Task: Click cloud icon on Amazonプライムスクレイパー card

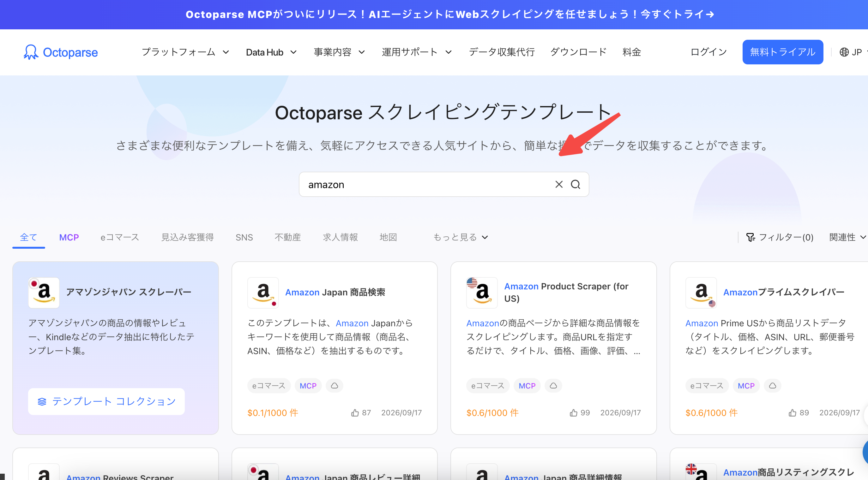Action: (x=772, y=386)
